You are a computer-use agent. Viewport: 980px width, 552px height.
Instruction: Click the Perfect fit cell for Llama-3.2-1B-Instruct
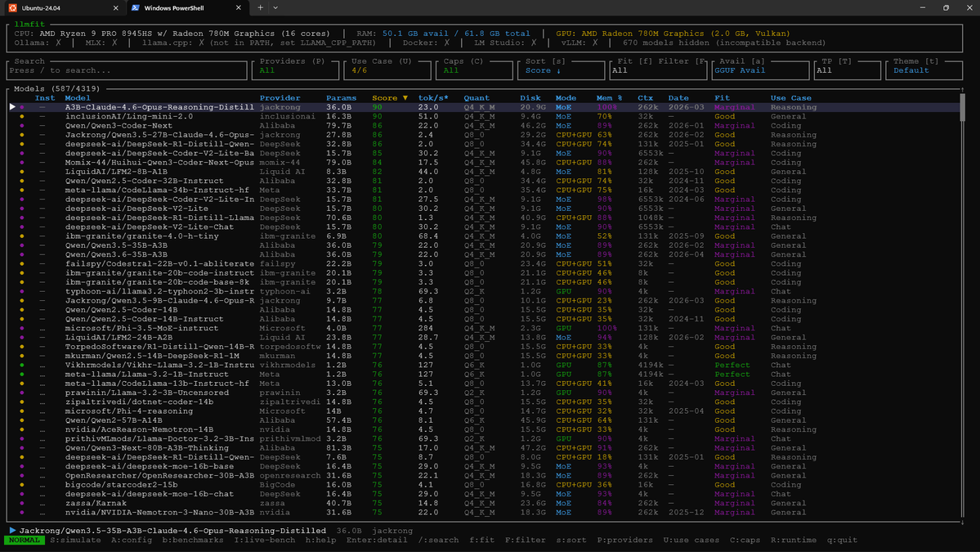click(x=732, y=375)
